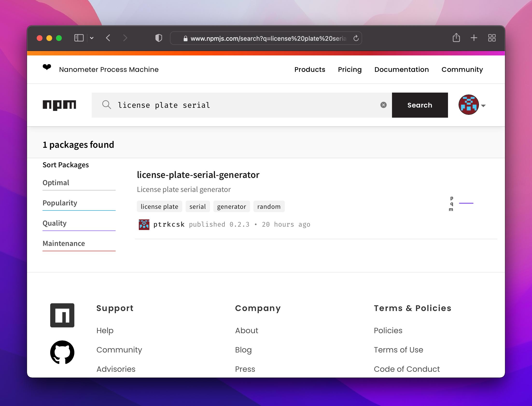Image resolution: width=532 pixels, height=406 pixels.
Task: Sort packages by Optimal
Action: coord(56,183)
